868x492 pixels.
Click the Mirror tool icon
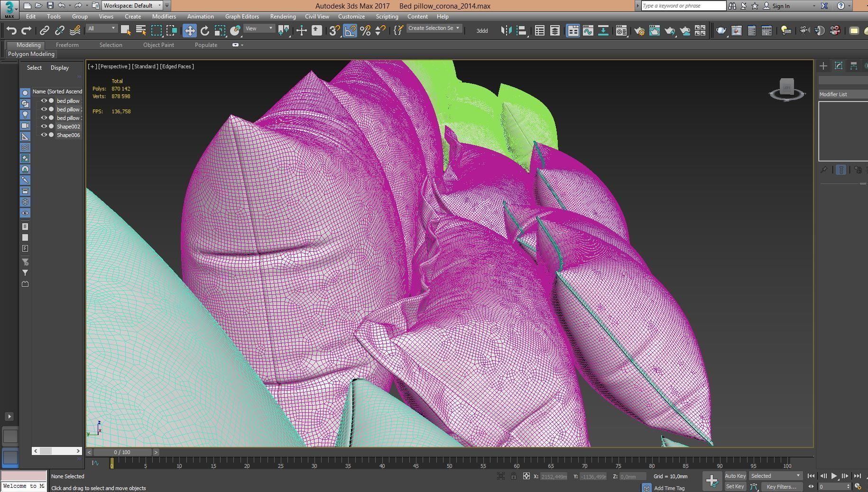tap(506, 31)
